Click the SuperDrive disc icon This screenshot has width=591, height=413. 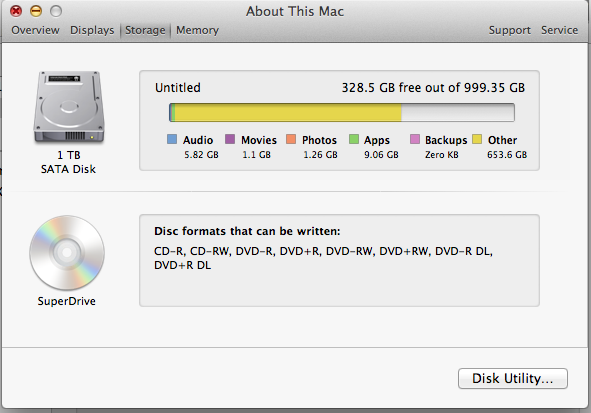67,252
